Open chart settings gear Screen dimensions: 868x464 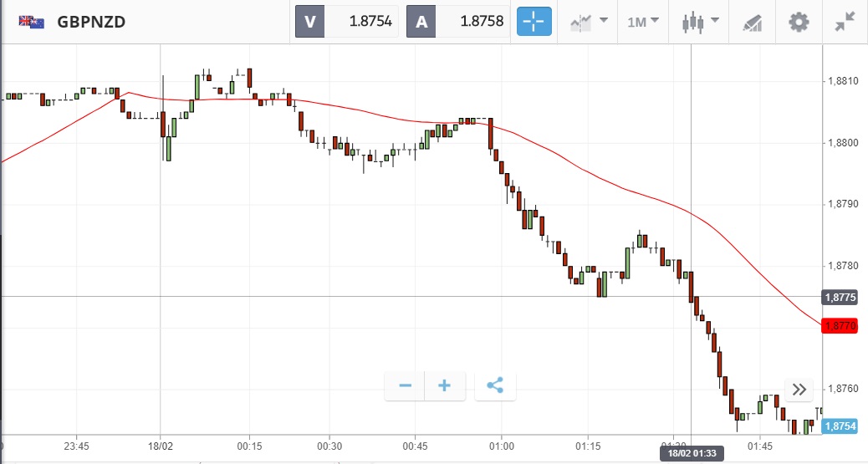[799, 22]
